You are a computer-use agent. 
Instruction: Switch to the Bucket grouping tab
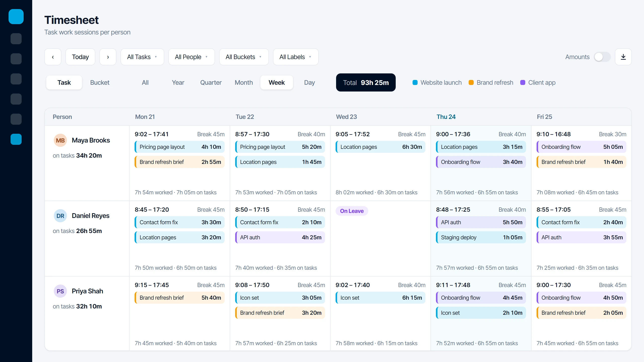pos(100,82)
